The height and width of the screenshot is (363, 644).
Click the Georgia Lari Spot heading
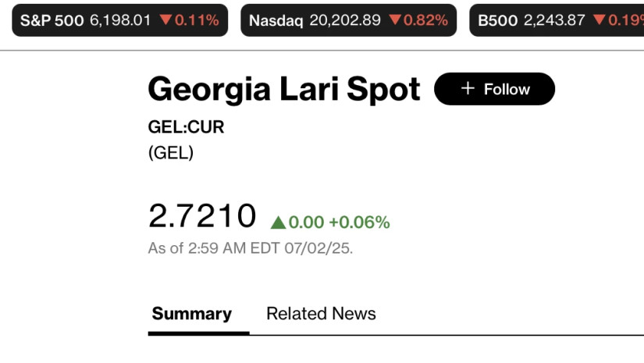[x=284, y=89]
